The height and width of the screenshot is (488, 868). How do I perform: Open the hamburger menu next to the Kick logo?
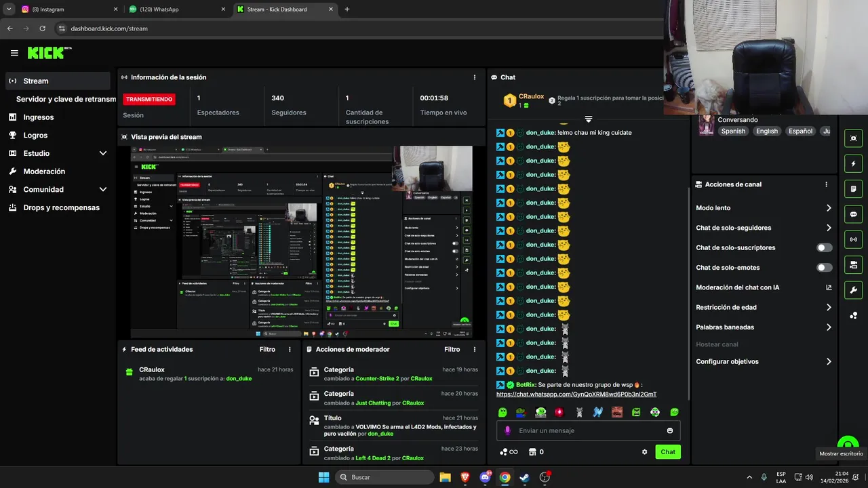pyautogui.click(x=14, y=53)
